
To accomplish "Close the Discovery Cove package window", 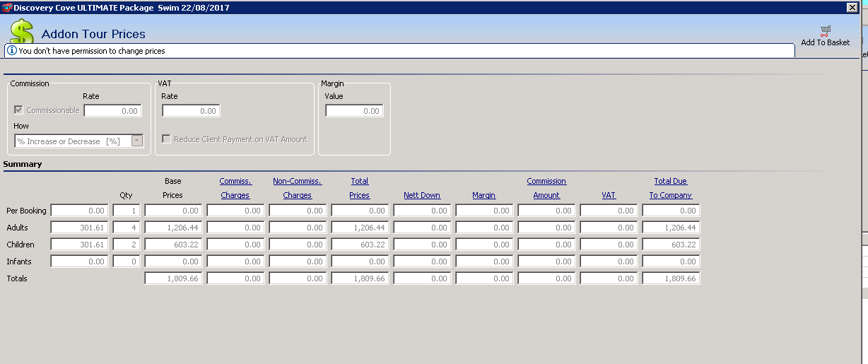I will pyautogui.click(x=852, y=7).
